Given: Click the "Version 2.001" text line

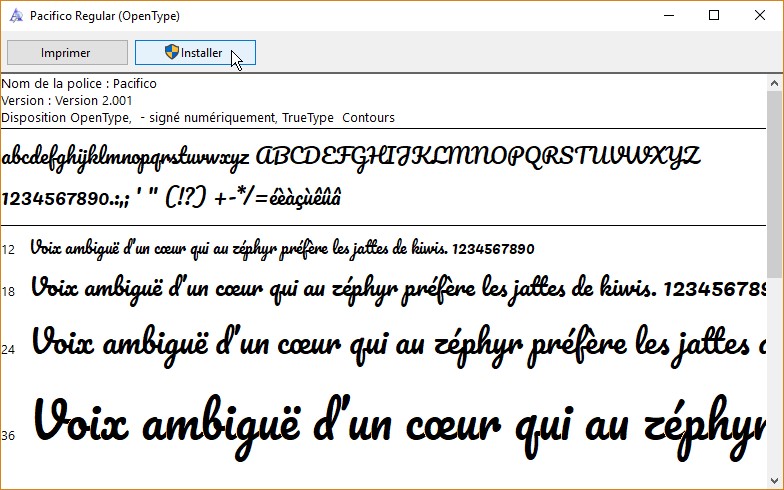Looking at the screenshot, I should tap(67, 101).
